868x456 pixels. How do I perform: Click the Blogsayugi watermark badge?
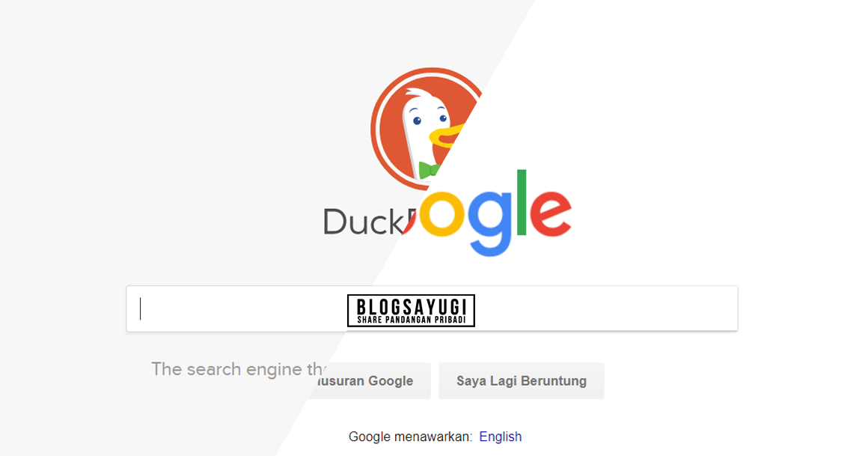(411, 310)
